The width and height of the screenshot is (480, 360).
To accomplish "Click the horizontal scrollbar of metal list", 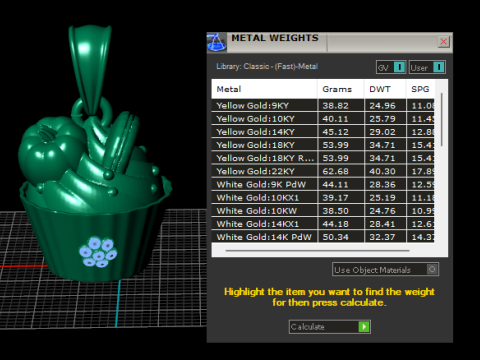I will pos(317,250).
